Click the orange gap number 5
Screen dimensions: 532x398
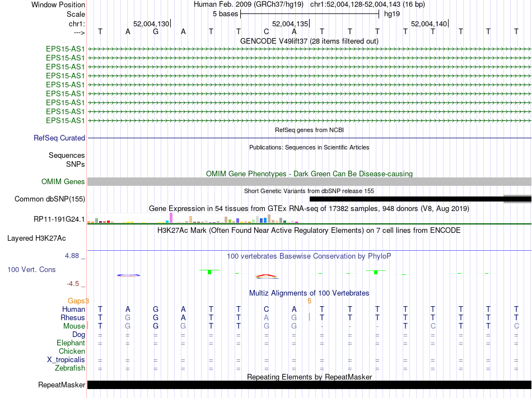click(309, 301)
